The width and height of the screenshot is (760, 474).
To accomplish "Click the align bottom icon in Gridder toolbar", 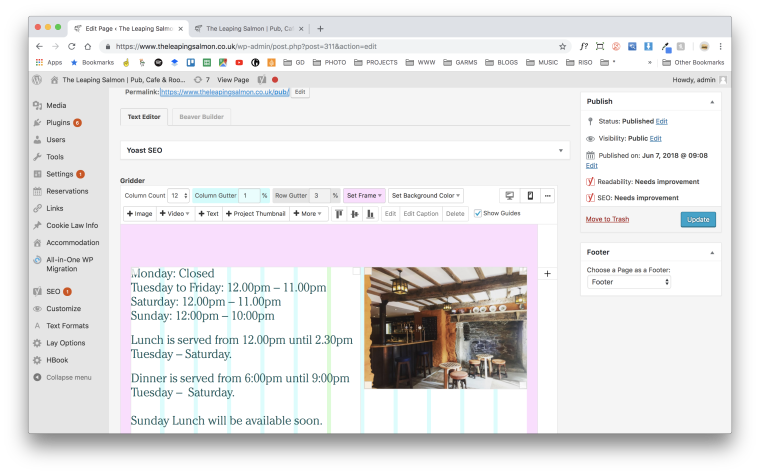I will click(370, 213).
